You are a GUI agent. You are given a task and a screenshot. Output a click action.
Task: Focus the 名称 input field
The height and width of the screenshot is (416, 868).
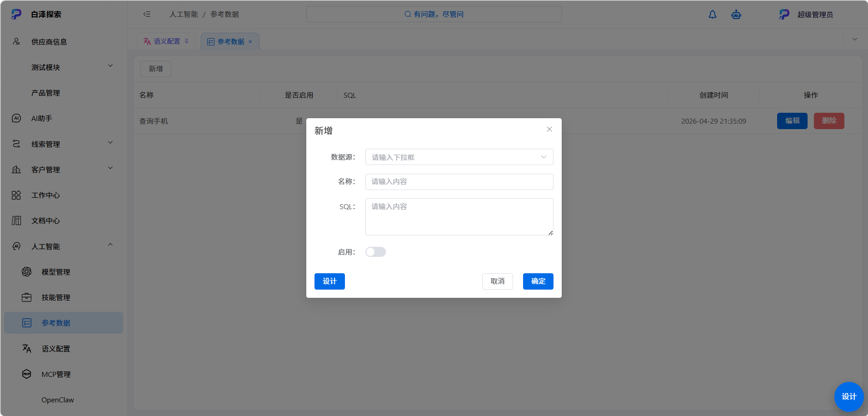pos(459,181)
